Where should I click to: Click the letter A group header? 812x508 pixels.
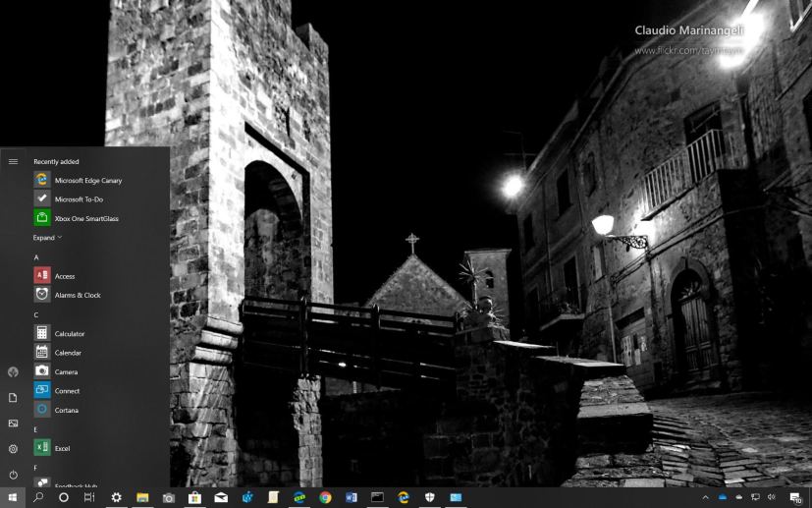pos(36,257)
